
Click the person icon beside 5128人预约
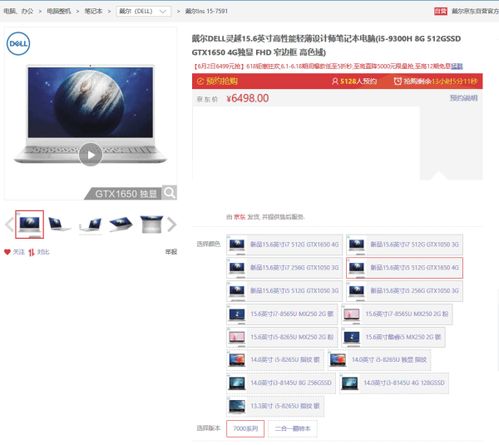[335, 81]
